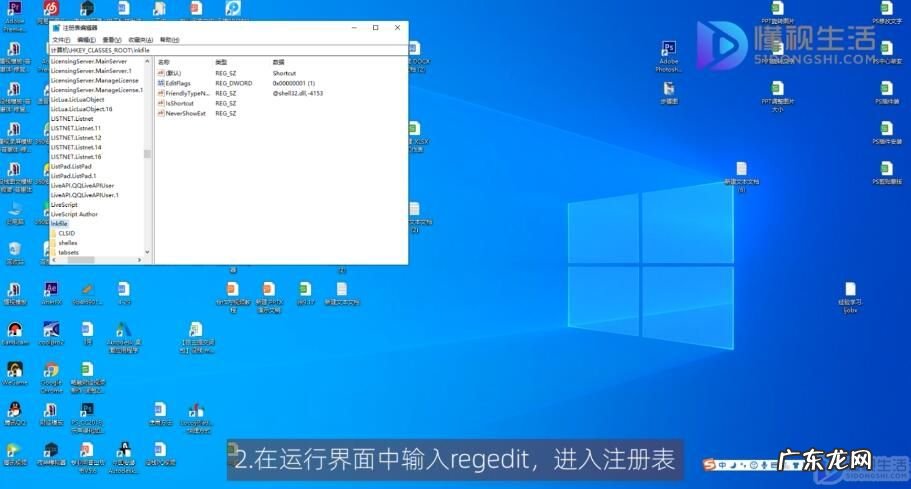Click the tree scroll-up arrow
Image resolution: width=911 pixels, height=489 pixels.
pyautogui.click(x=147, y=62)
